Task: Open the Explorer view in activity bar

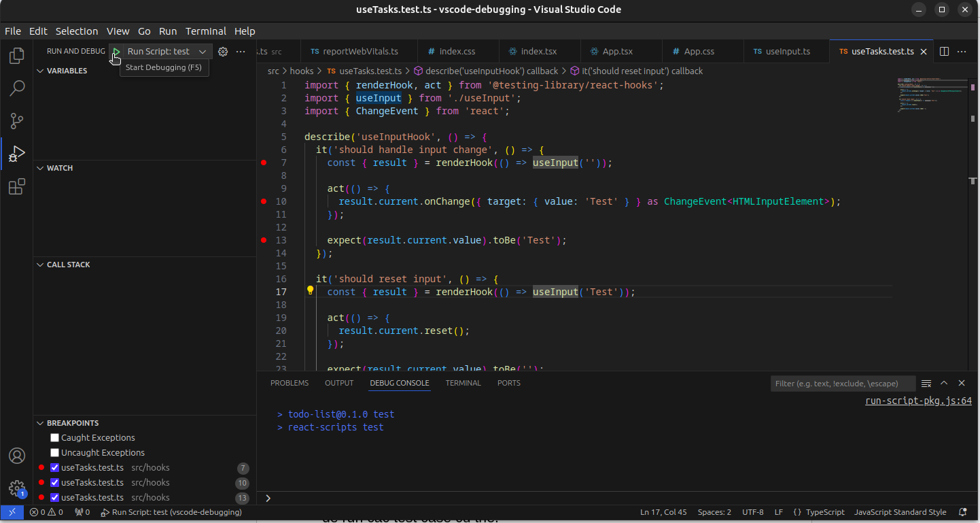Action: coord(17,56)
